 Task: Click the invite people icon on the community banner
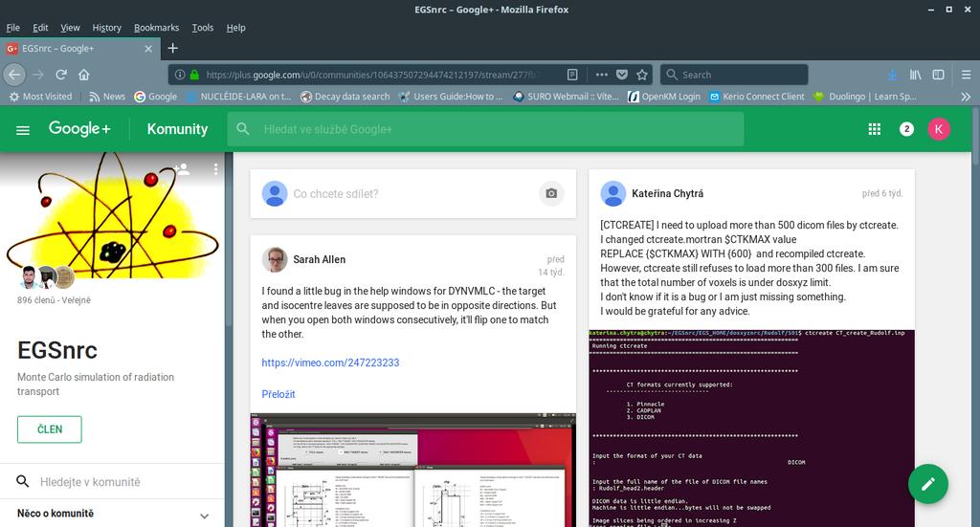click(182, 168)
